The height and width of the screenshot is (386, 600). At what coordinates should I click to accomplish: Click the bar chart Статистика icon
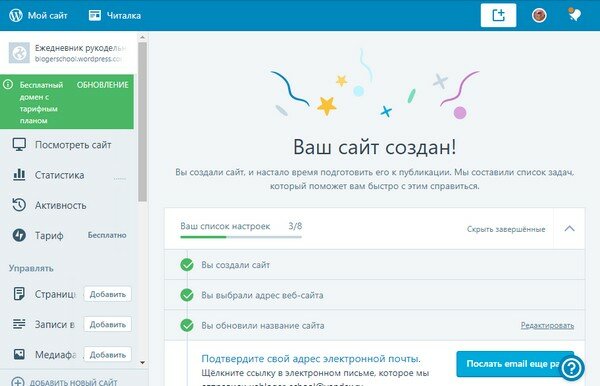(x=19, y=175)
